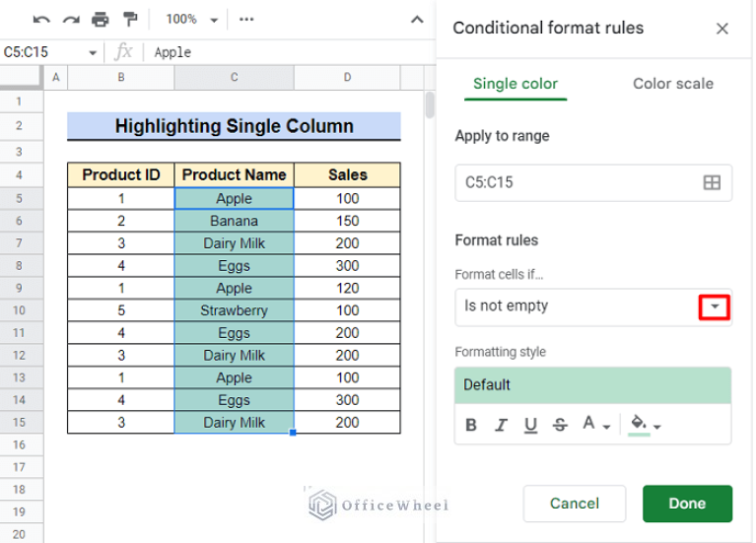Open the 100% zoom dropdown
The image size is (756, 543).
[x=188, y=19]
